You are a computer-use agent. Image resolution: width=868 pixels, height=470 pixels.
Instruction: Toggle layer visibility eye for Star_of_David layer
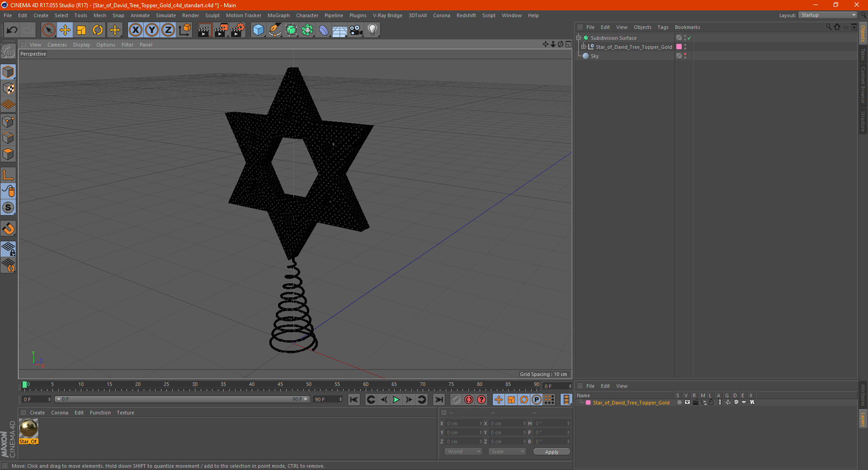coord(687,402)
